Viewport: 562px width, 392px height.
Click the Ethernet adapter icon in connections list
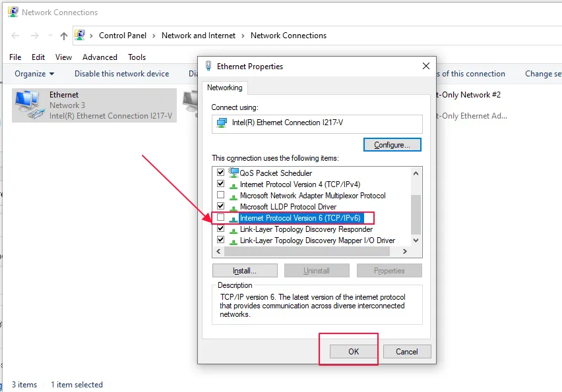27,105
